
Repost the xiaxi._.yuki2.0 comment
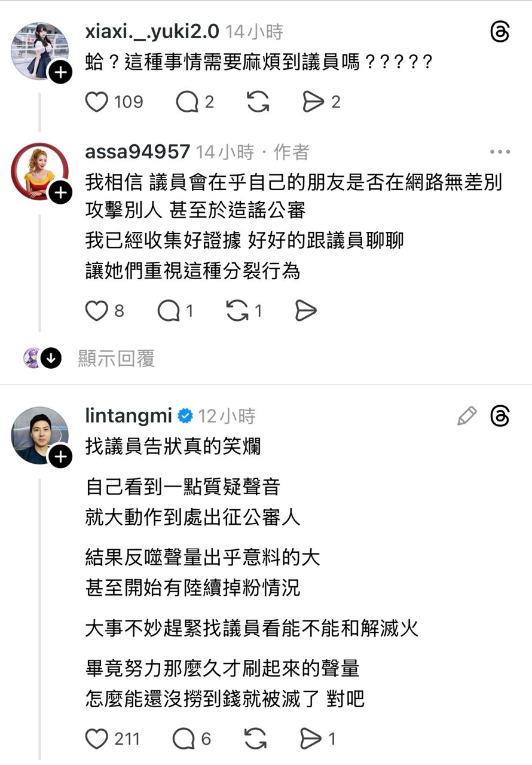pos(258,102)
